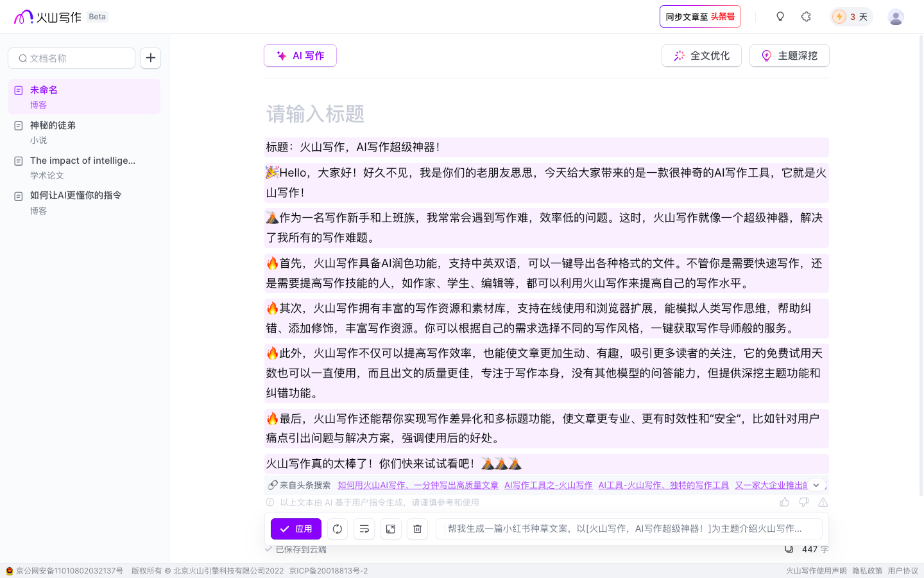Click the insert-below wrap icon
The width and height of the screenshot is (924, 578).
pyautogui.click(x=364, y=529)
